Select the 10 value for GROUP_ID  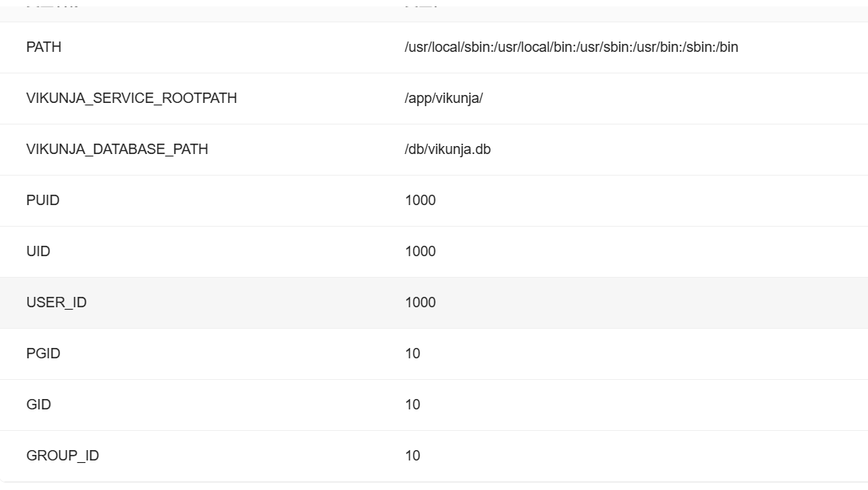(412, 456)
